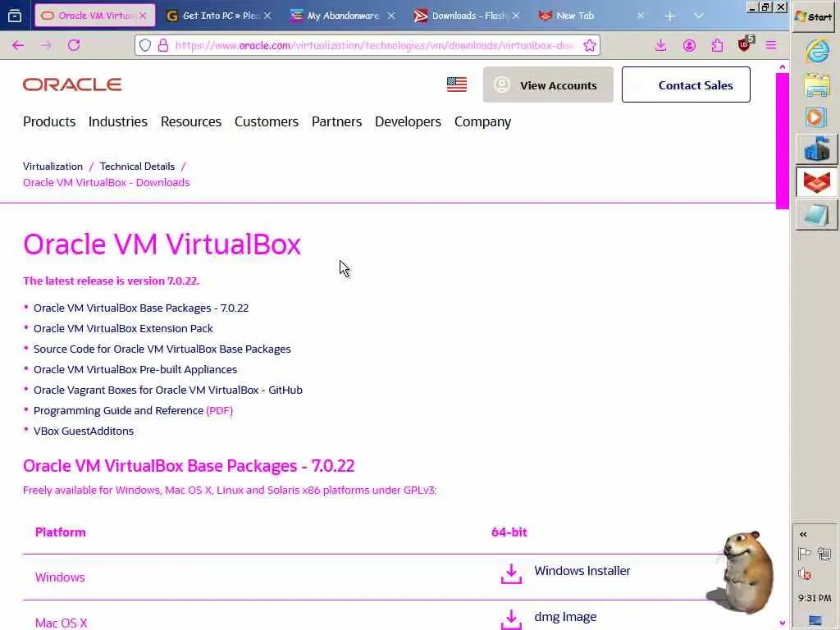Click the Windows Installer link
This screenshot has height=630, width=840.
[582, 571]
